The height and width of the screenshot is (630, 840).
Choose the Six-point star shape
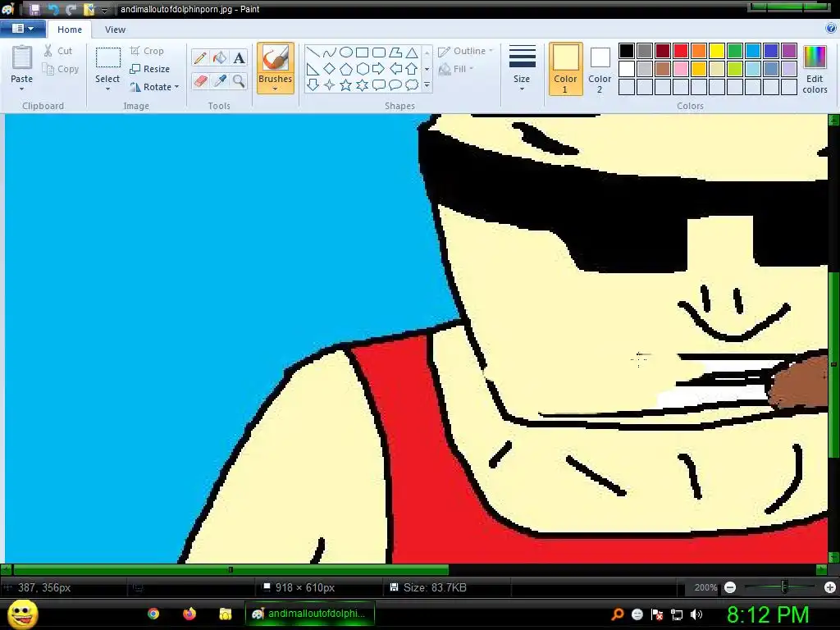pos(362,84)
